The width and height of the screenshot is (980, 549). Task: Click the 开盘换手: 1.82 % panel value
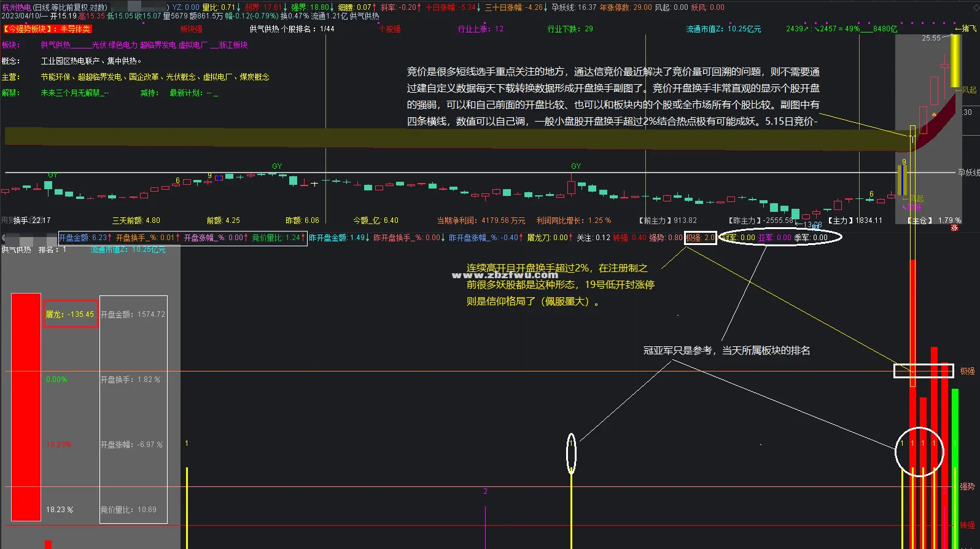[130, 380]
